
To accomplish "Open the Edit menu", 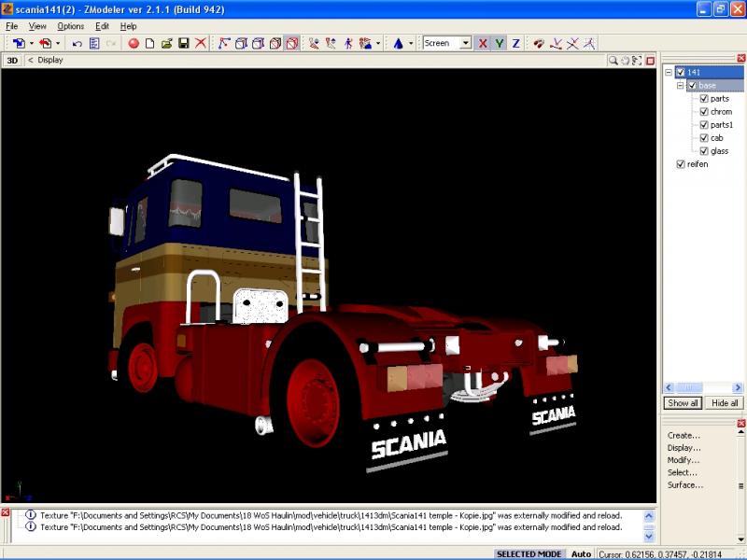I will pyautogui.click(x=102, y=26).
